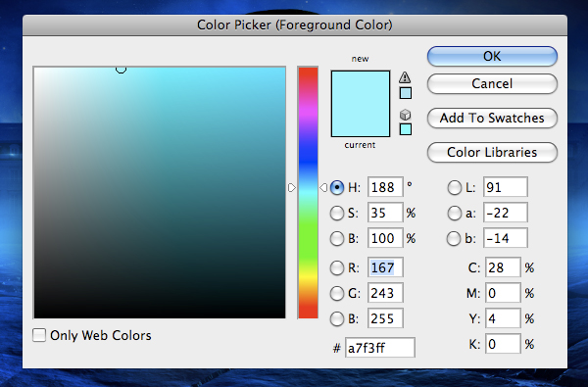Click the S field showing 35
Viewport: 588px width, 387px height.
click(385, 213)
